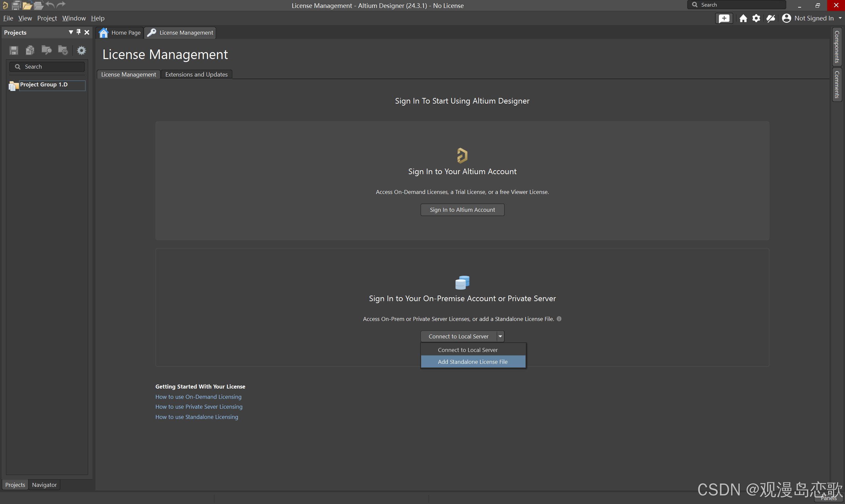Click dropdown arrow next to Connect to Local Server

pyautogui.click(x=500, y=336)
